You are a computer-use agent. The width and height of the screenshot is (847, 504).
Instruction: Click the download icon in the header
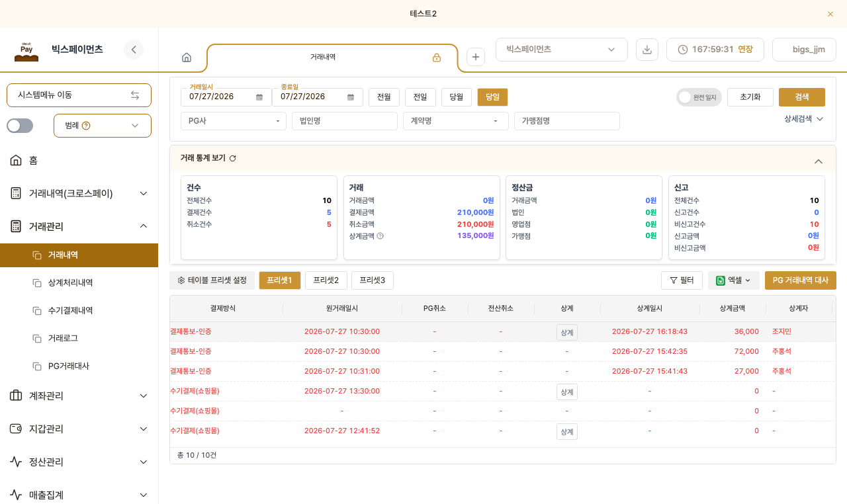(x=647, y=50)
